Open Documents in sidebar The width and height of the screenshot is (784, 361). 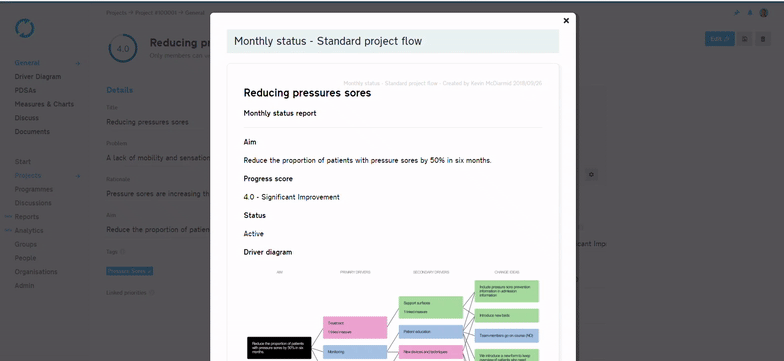pyautogui.click(x=32, y=132)
